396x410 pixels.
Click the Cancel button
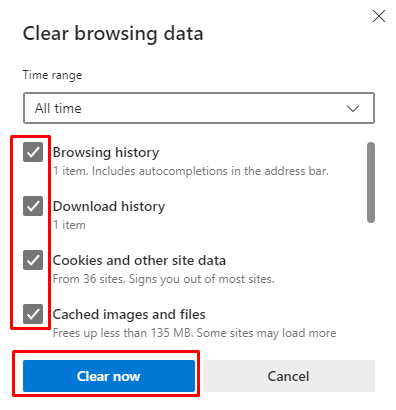[x=289, y=376]
